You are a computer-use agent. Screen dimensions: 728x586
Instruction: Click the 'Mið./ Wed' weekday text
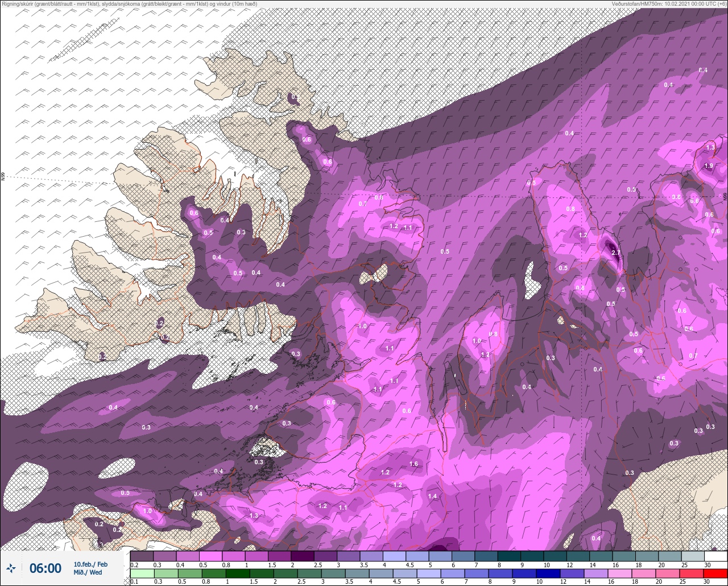click(88, 572)
